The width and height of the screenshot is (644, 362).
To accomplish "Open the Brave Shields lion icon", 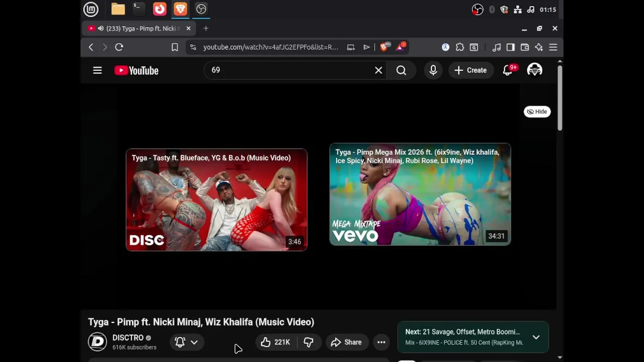I will [384, 47].
